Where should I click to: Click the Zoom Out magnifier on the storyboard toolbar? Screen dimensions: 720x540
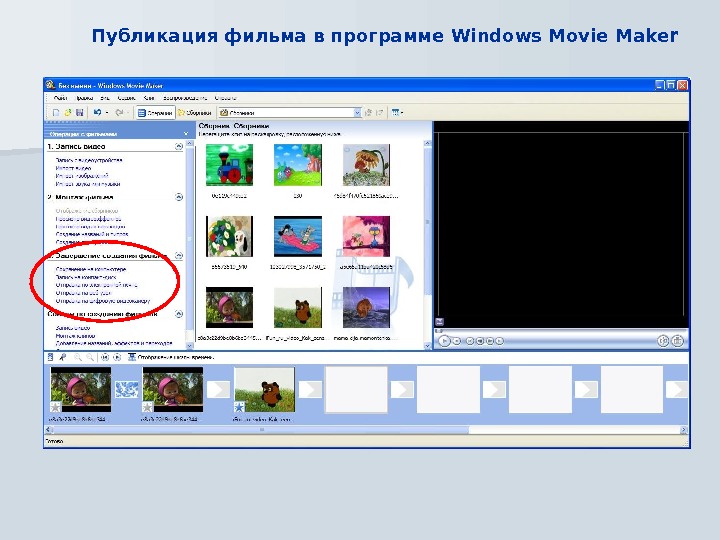point(90,357)
